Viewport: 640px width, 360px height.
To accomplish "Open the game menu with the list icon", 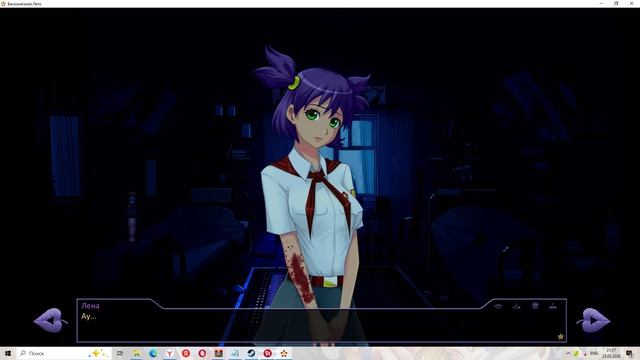I will (535, 306).
